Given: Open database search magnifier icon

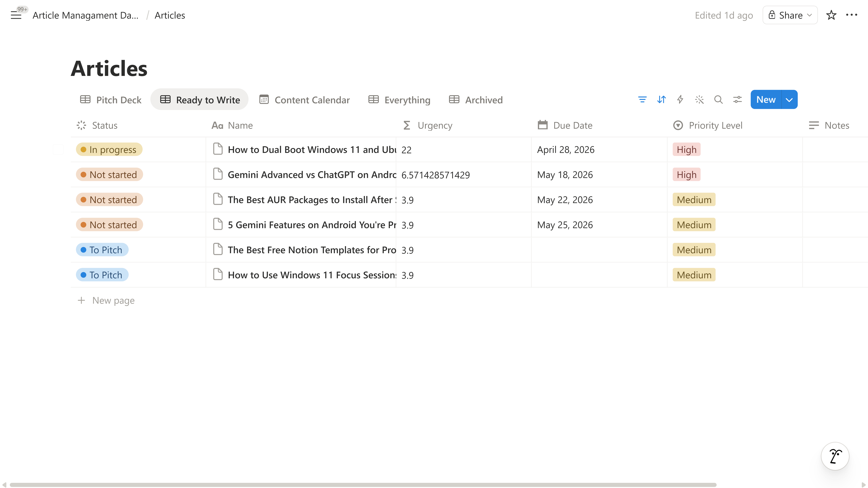Looking at the screenshot, I should click(718, 100).
